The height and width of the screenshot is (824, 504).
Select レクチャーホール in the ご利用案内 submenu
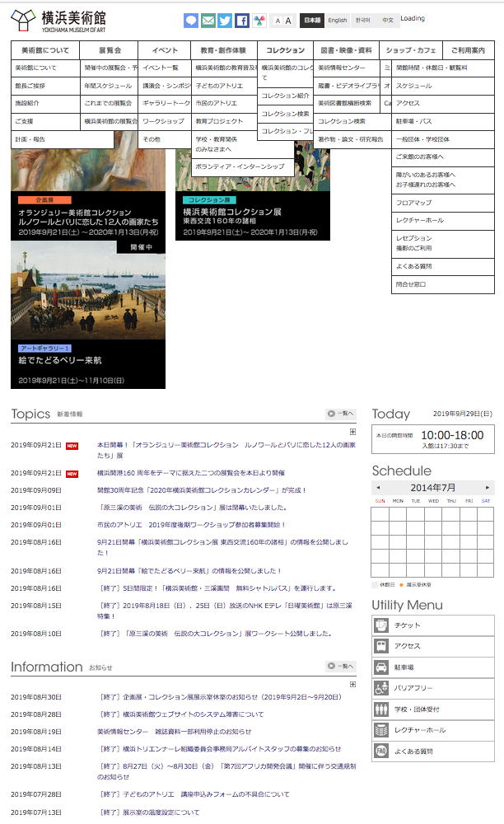[442, 220]
